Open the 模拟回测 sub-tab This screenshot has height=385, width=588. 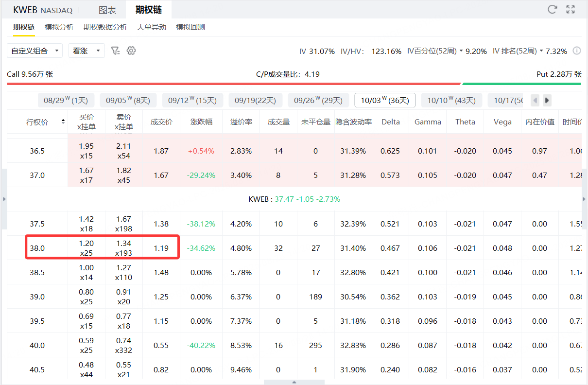point(190,27)
